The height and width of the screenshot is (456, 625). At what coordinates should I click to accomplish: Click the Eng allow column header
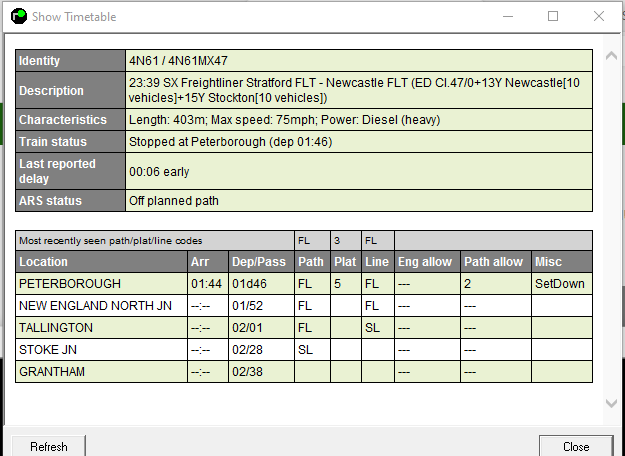coord(427,262)
